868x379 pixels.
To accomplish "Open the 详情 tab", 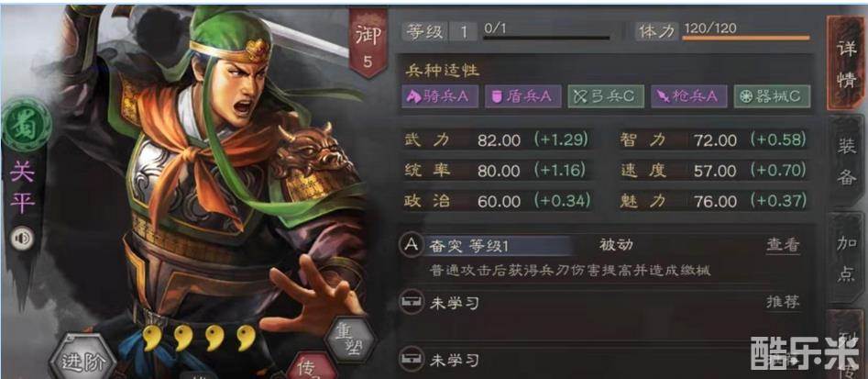I will click(846, 63).
